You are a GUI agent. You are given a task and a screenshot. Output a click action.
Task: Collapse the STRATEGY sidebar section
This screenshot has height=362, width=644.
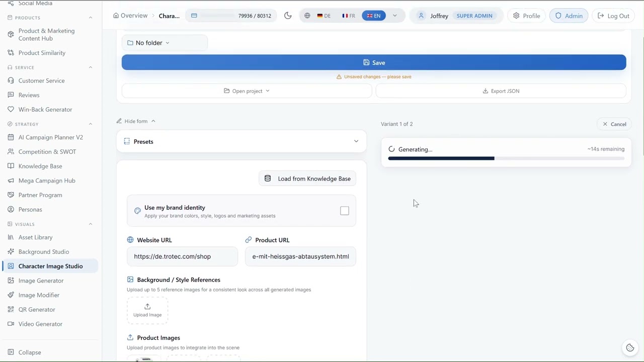tap(91, 124)
